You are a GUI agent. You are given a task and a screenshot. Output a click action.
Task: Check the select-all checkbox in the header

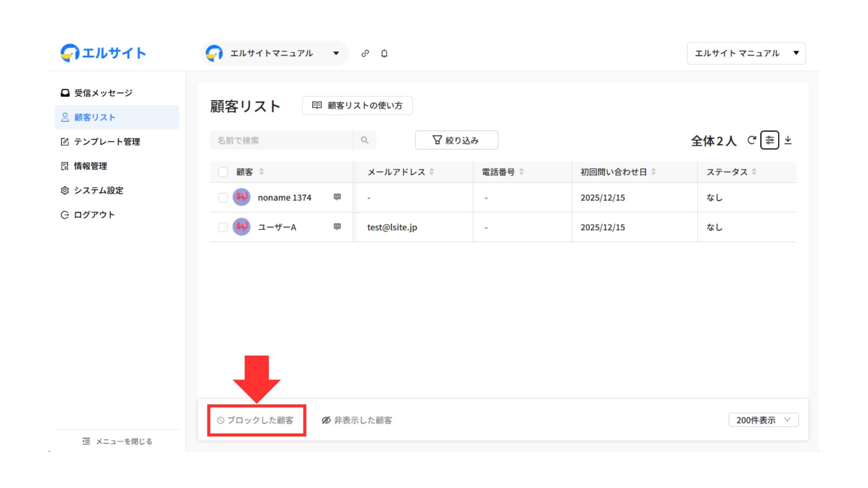coord(223,172)
